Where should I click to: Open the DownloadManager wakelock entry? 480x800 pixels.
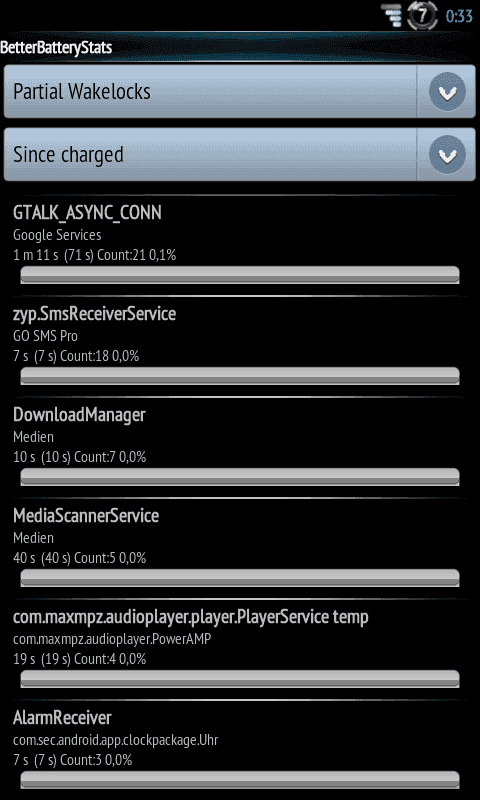[240, 447]
